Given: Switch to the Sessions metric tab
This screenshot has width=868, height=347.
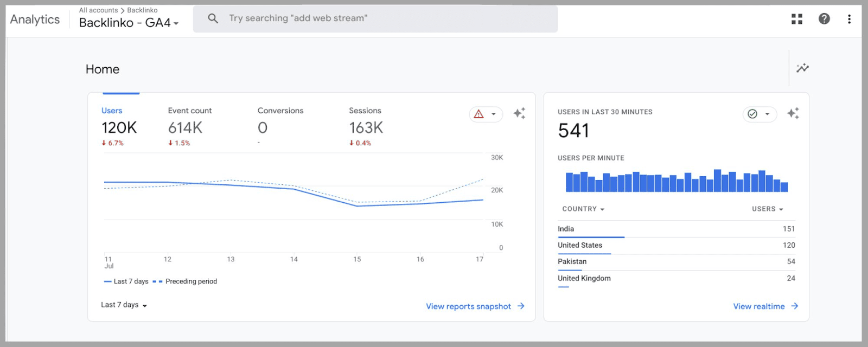Looking at the screenshot, I should tap(365, 111).
